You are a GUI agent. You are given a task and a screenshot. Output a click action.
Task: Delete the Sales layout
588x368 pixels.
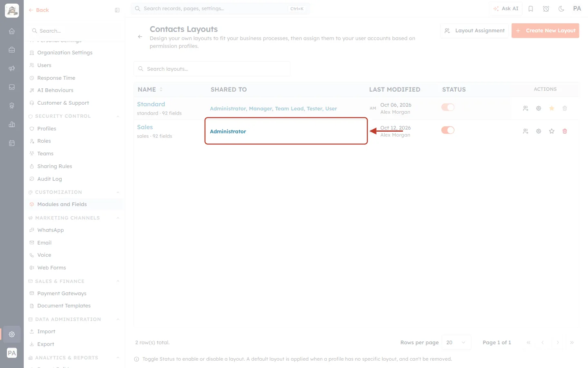click(565, 131)
